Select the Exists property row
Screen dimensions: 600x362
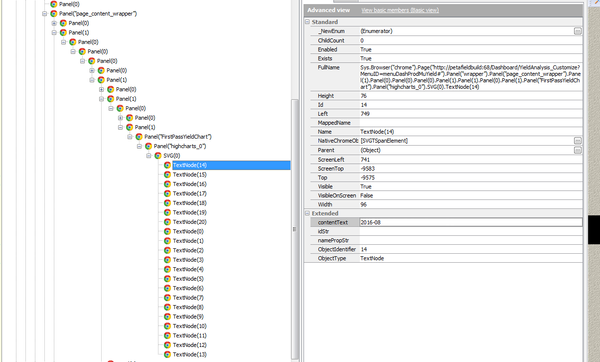pyautogui.click(x=446, y=59)
